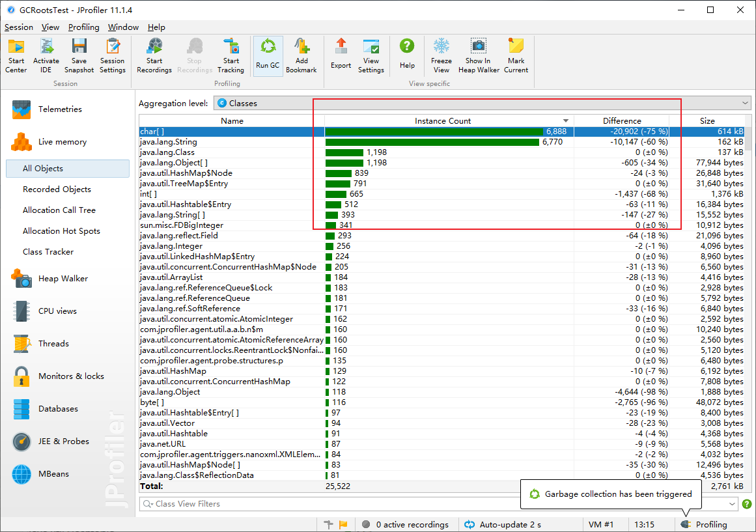Save a snapshot
The height and width of the screenshot is (532, 756).
[x=79, y=56]
